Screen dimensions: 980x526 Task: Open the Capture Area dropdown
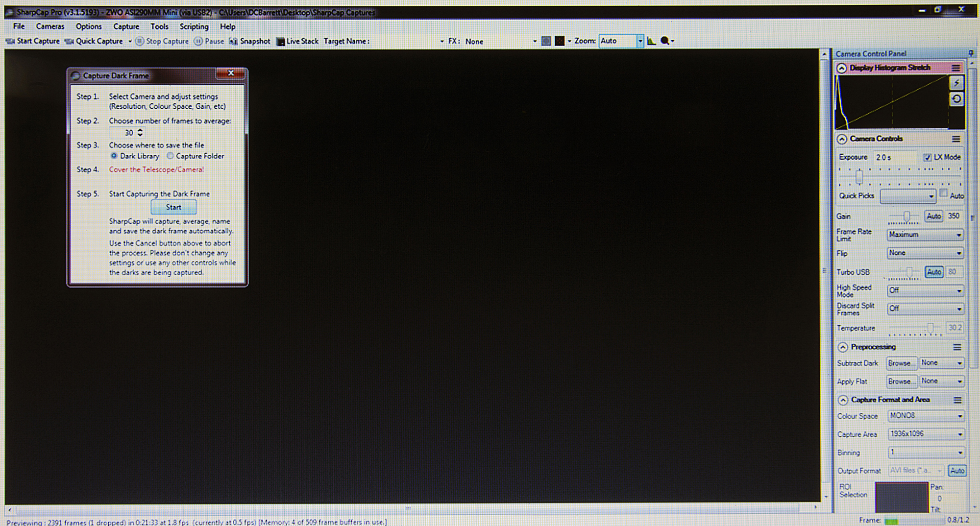pyautogui.click(x=926, y=434)
